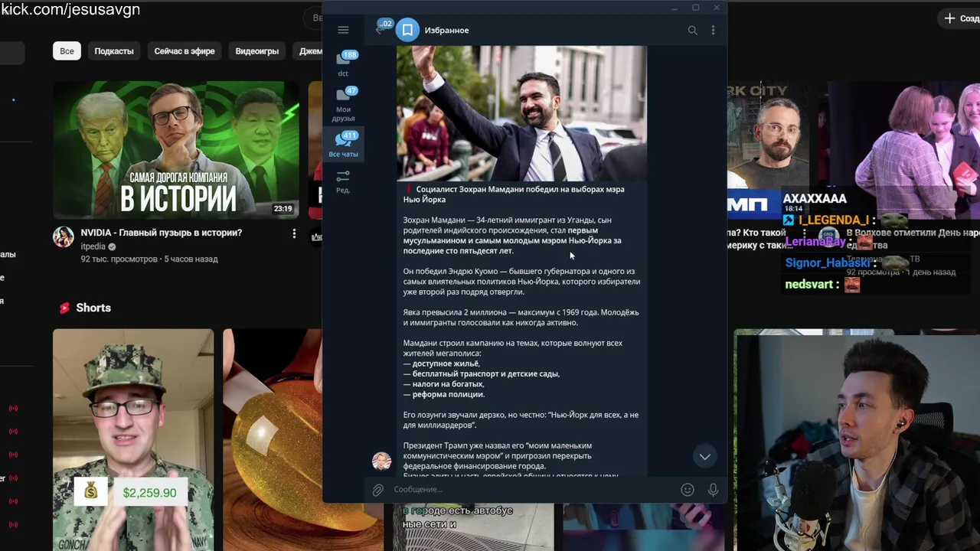The width and height of the screenshot is (980, 551).
Task: Switch to Мои друзья chat folder
Action: click(x=343, y=105)
